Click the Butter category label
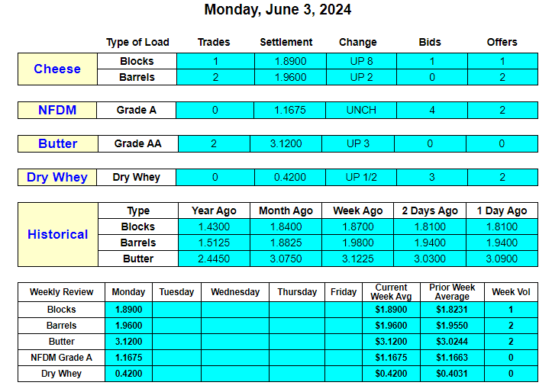Viewport: 552px width, 392px height. [x=58, y=143]
